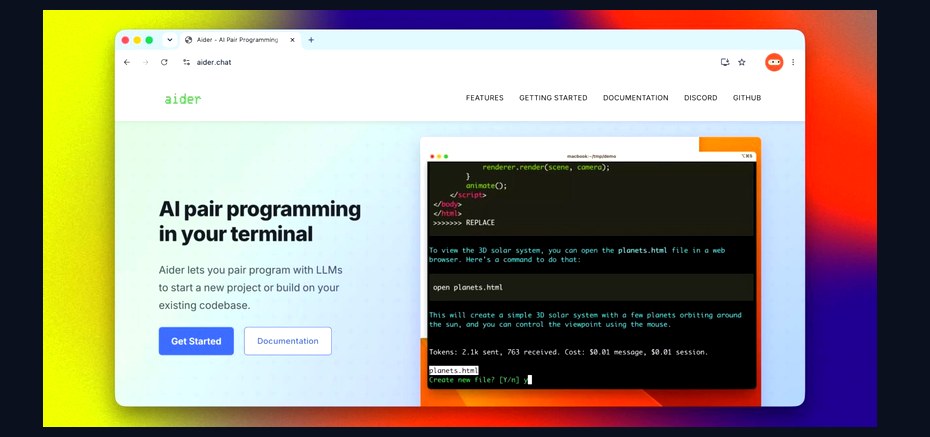Go back with the browser back arrow
Screen dimensions: 930x437
(x=126, y=62)
